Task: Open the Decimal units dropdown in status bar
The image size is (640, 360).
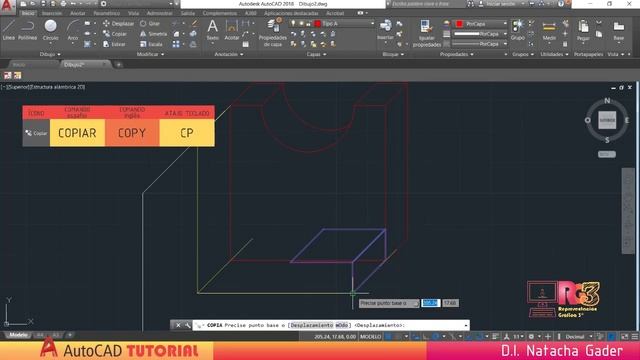Action: tap(578, 337)
